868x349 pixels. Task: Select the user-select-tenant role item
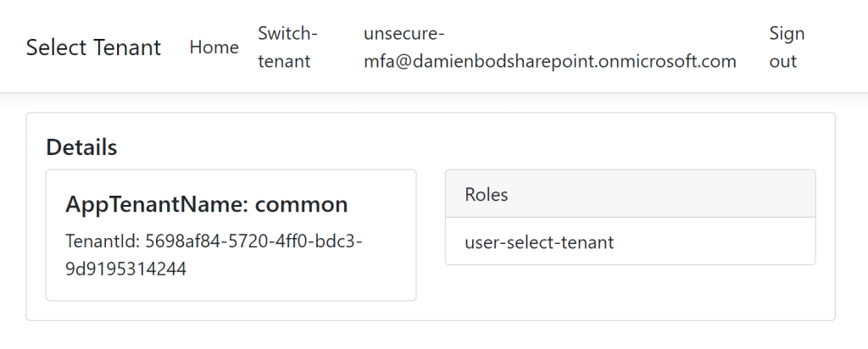point(539,243)
